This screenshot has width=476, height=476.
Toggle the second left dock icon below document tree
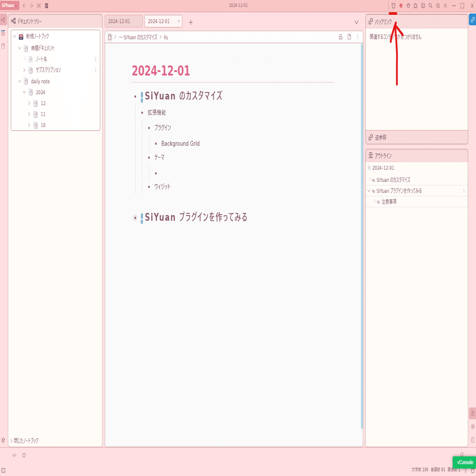point(3,33)
